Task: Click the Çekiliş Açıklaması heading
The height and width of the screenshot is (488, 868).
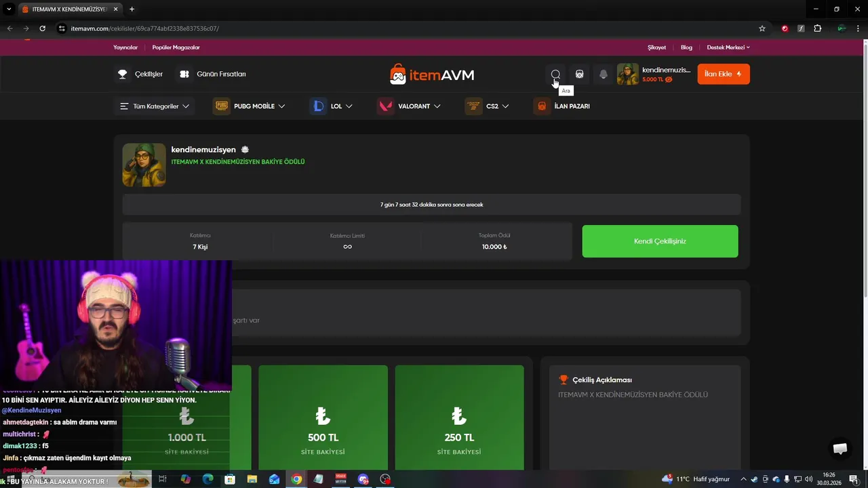Action: pyautogui.click(x=602, y=380)
